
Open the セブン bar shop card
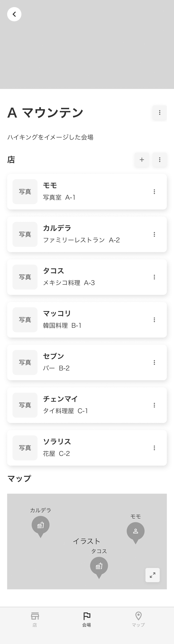point(87,363)
